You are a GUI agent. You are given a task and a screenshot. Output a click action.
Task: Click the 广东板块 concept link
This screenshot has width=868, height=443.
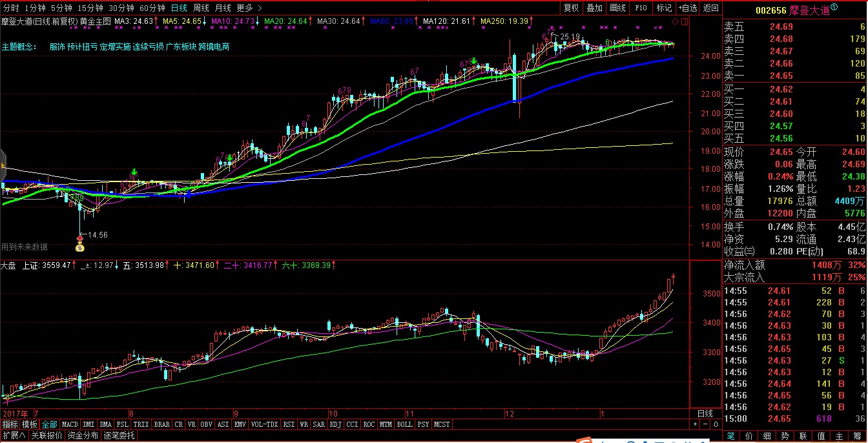click(x=181, y=46)
